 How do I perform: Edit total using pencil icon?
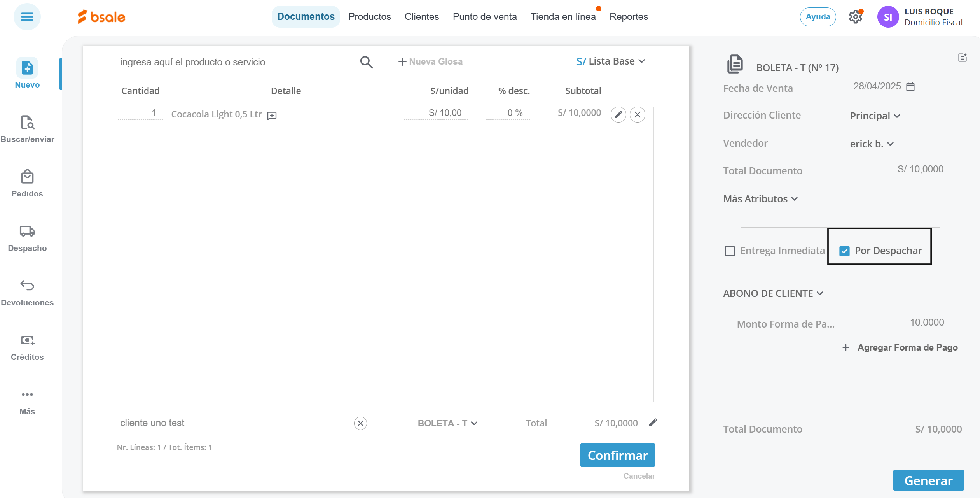coord(653,423)
